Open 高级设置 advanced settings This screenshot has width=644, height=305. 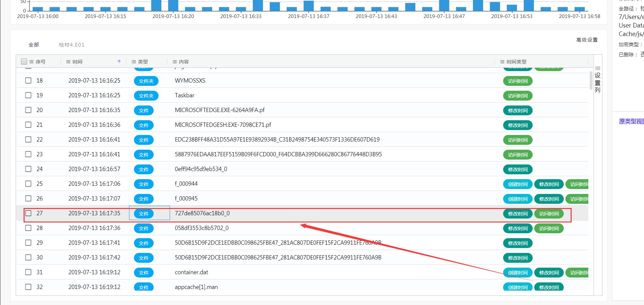click(x=587, y=40)
